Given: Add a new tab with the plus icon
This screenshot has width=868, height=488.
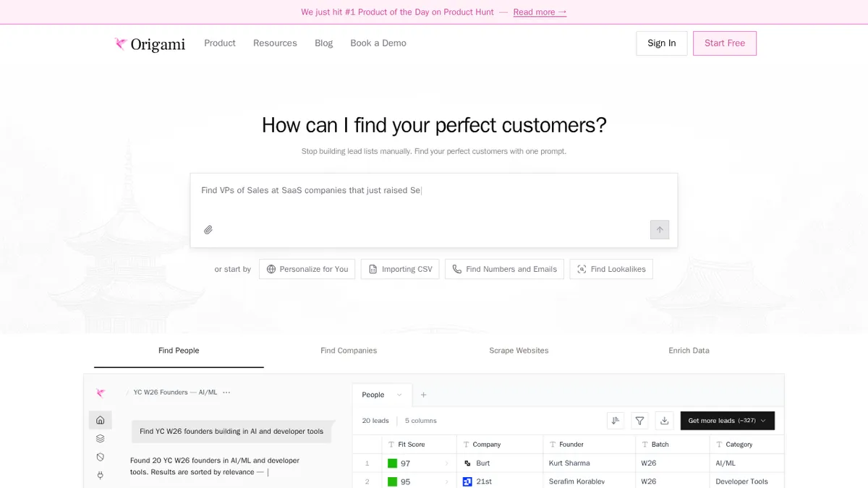Looking at the screenshot, I should coord(424,395).
